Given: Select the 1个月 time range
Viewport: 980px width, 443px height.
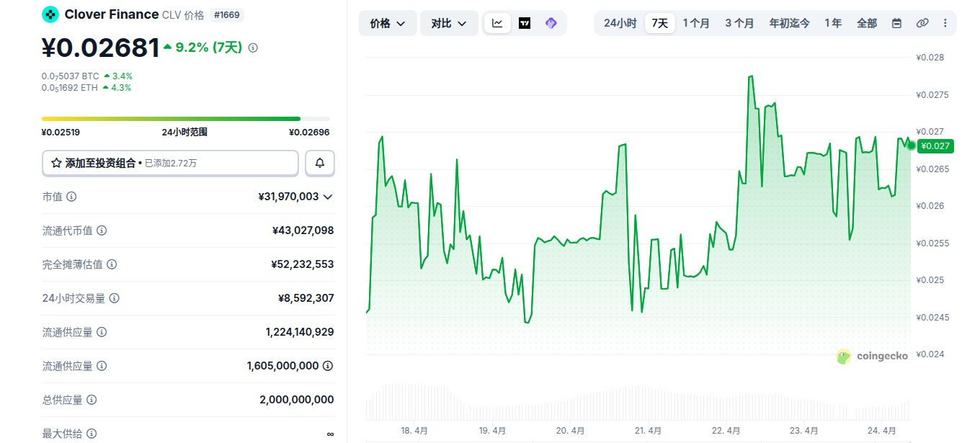Looking at the screenshot, I should 696,23.
